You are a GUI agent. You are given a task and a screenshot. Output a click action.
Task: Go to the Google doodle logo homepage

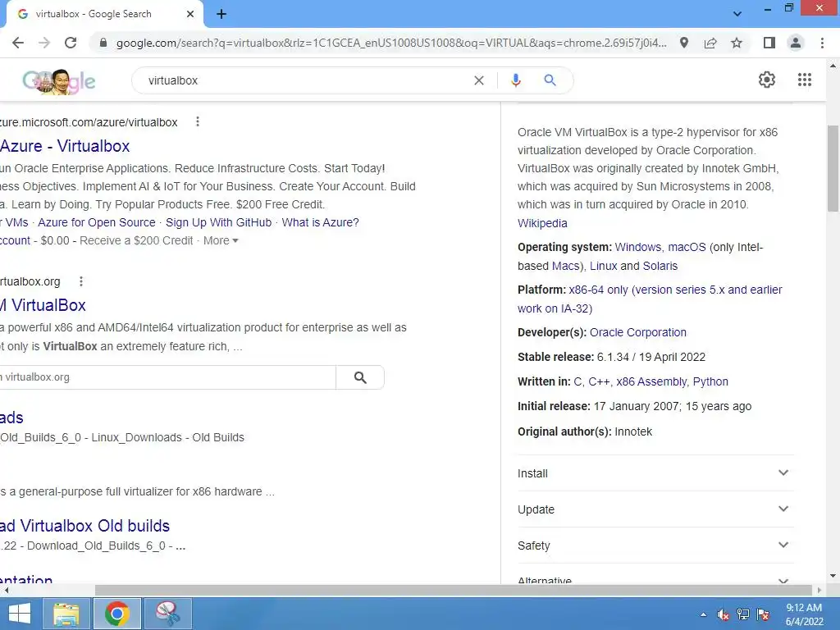59,81
